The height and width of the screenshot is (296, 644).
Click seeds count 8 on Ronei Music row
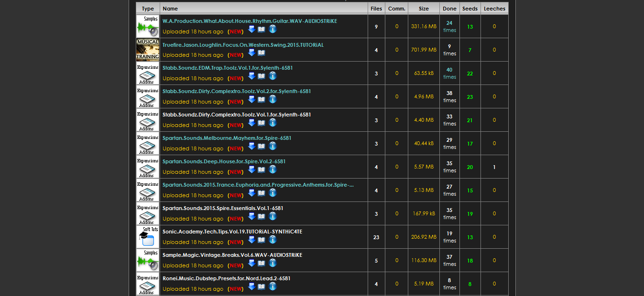coord(470,284)
